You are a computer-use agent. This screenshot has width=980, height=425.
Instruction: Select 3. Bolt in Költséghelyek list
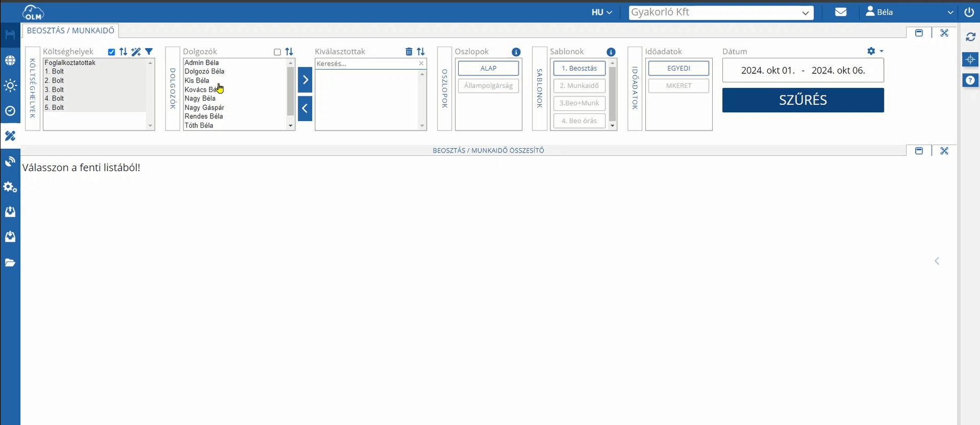tap(54, 89)
